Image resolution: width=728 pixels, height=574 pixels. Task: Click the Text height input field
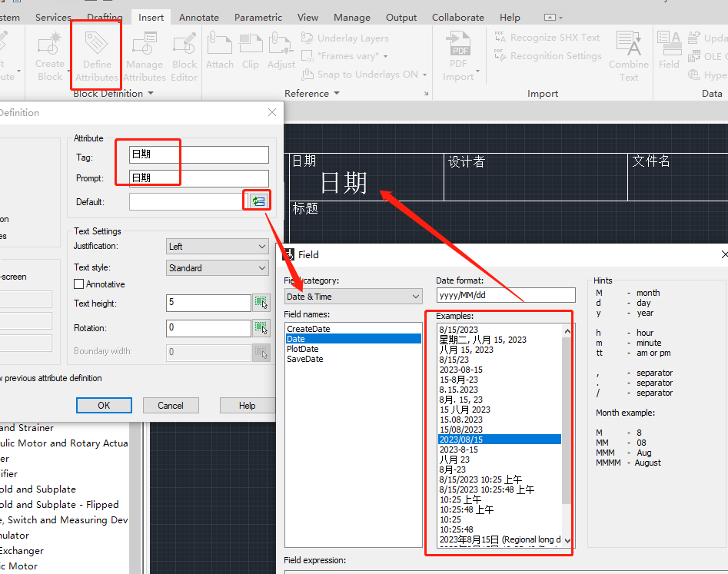[x=208, y=303]
